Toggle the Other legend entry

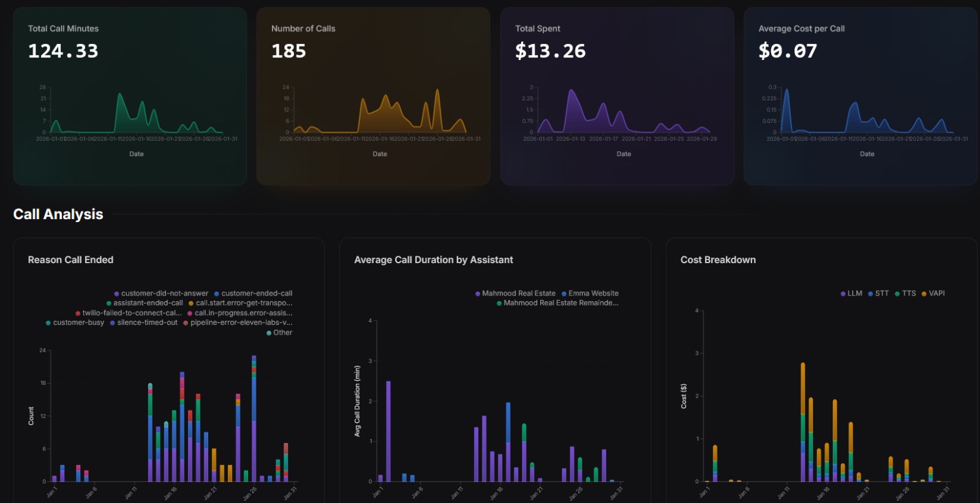279,332
